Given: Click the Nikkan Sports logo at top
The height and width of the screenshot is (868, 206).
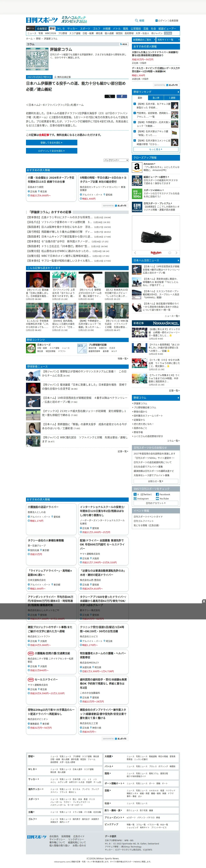Looking at the screenshot, I should [42, 20].
